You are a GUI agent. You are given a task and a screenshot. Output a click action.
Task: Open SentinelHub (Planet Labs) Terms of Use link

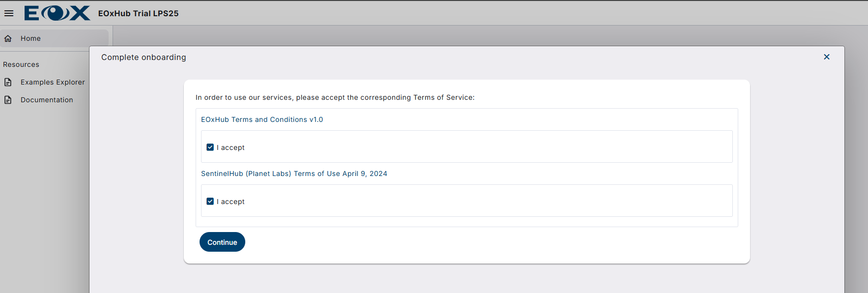point(294,174)
